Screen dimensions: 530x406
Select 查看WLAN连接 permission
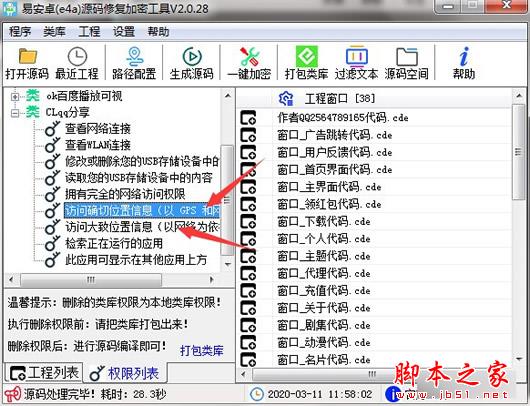click(x=98, y=145)
